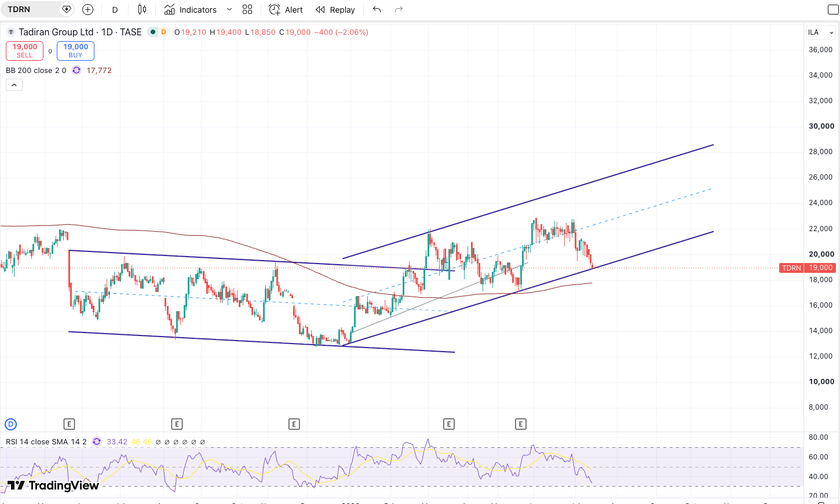Click the open price value 19,210

pos(193,32)
